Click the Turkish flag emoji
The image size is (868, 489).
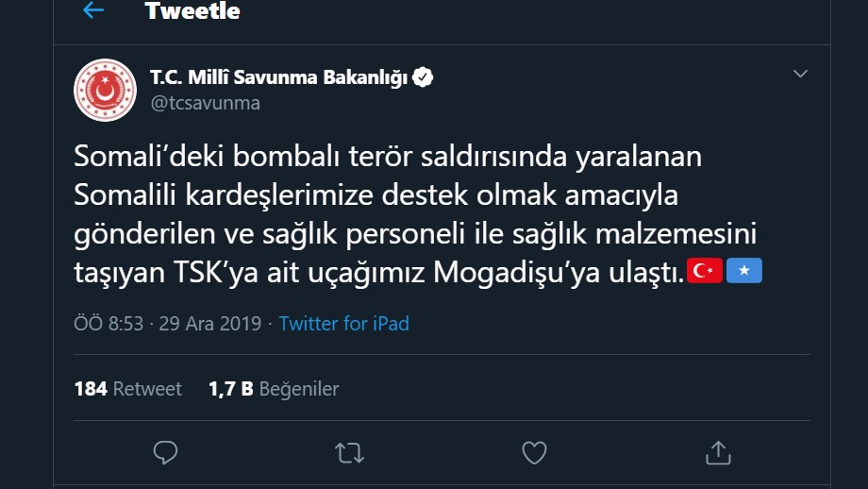[705, 271]
